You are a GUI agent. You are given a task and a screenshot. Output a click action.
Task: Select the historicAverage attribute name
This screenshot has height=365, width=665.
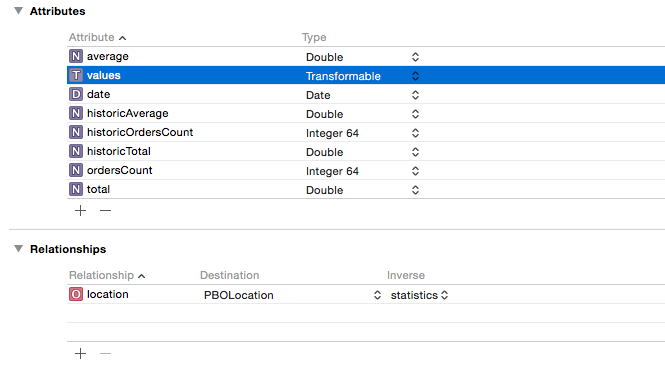click(x=128, y=113)
